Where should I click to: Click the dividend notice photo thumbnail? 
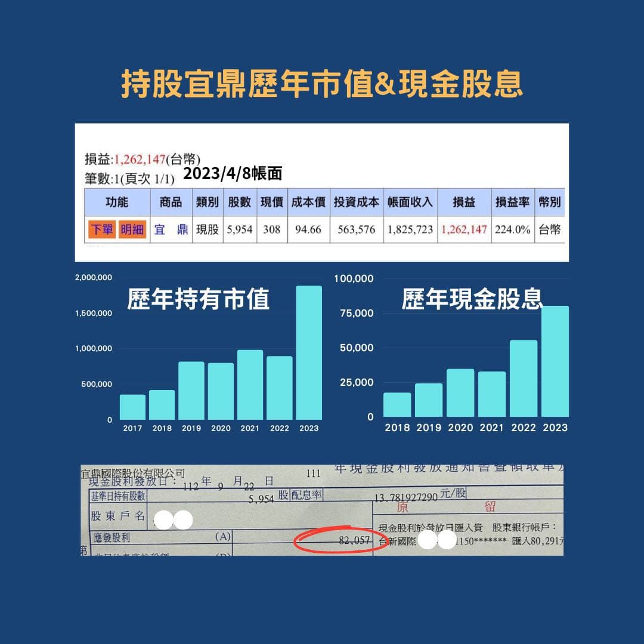click(x=322, y=510)
